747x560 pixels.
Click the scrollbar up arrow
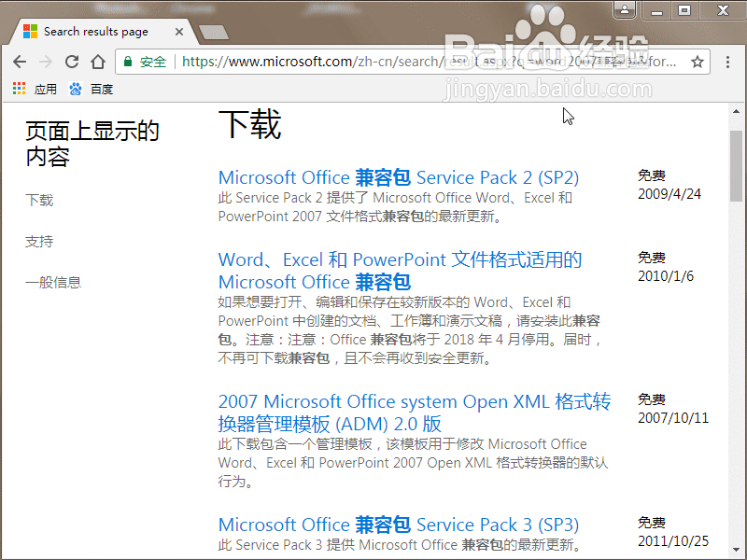pos(736,111)
